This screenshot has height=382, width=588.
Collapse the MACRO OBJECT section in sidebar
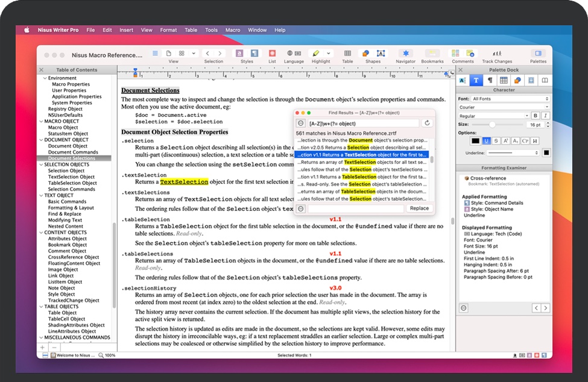pyautogui.click(x=40, y=121)
